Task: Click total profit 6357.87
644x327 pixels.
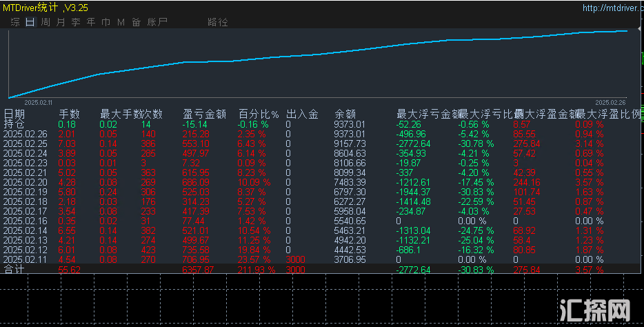Action: pos(199,270)
